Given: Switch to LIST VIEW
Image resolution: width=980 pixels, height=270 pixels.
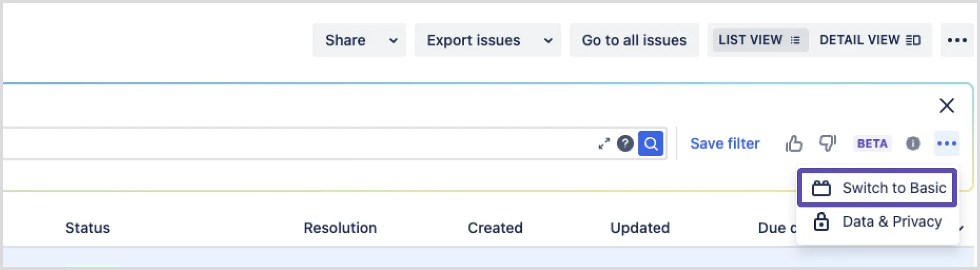Looking at the screenshot, I should coord(759,40).
